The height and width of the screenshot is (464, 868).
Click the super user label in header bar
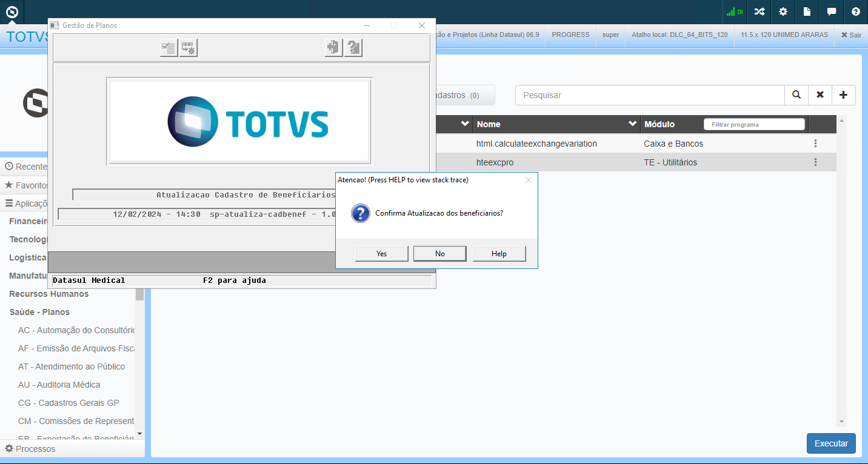tap(611, 35)
